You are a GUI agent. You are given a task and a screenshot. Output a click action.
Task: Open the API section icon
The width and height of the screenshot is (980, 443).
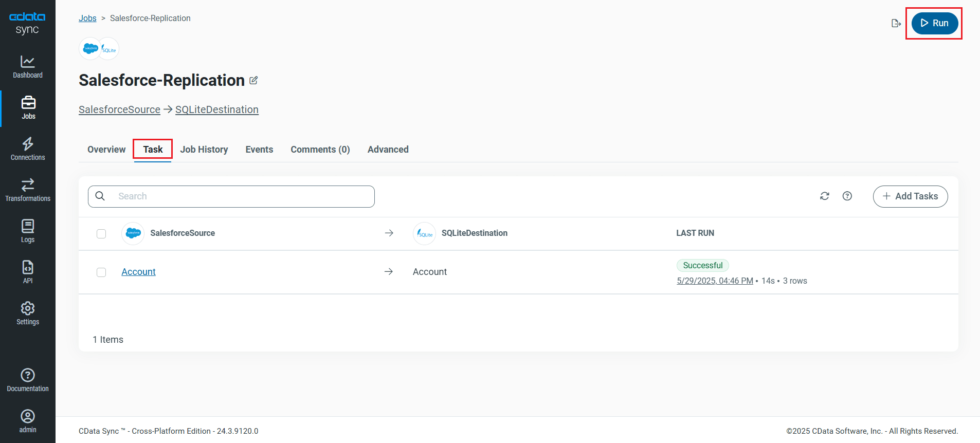(28, 271)
